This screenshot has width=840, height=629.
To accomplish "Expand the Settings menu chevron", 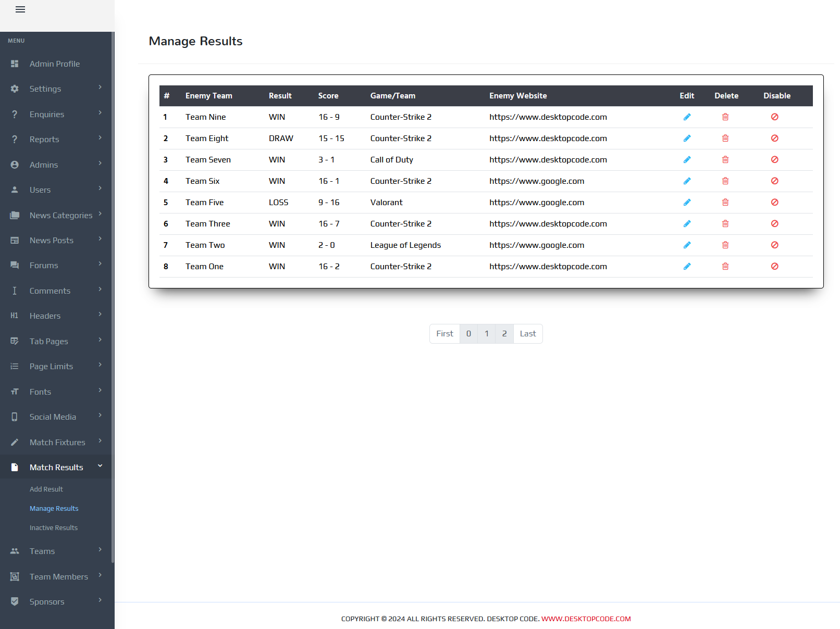I will click(x=100, y=87).
